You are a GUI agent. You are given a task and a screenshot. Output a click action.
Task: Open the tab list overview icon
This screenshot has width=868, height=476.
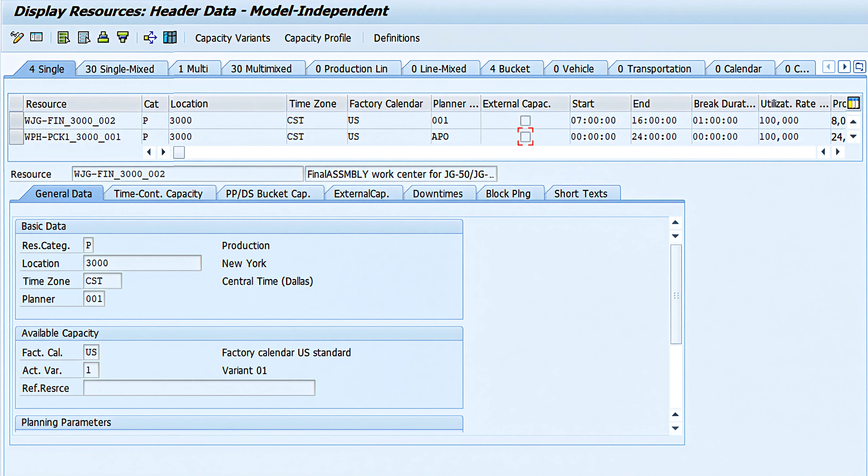click(x=860, y=67)
